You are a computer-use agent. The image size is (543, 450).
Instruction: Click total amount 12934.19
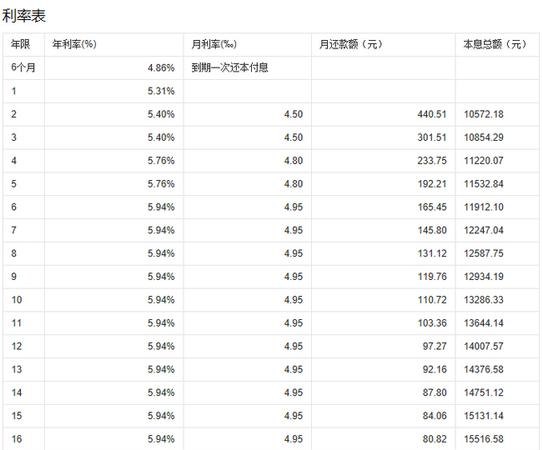pyautogui.click(x=484, y=277)
